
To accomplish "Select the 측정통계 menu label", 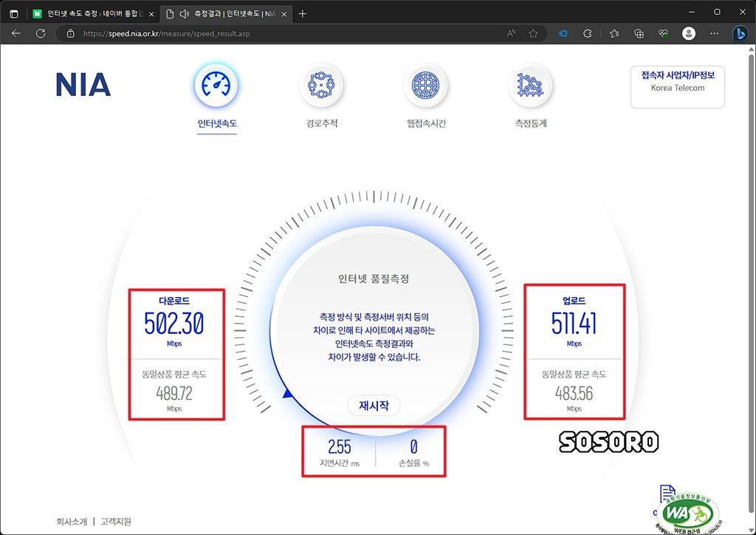I will coord(531,123).
